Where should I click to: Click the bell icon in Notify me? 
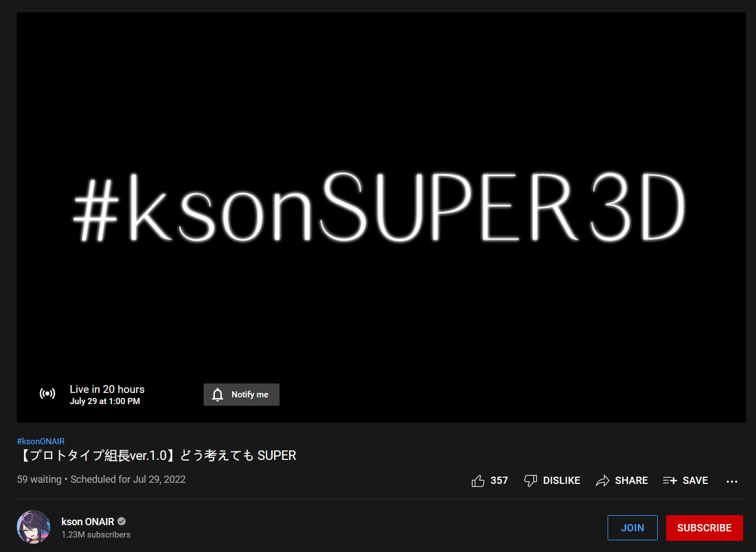[x=218, y=395]
